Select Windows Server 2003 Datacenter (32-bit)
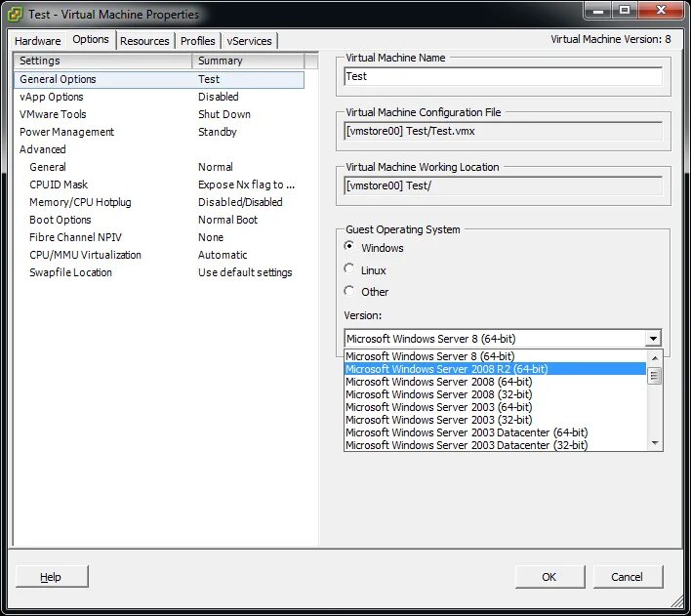The height and width of the screenshot is (616, 691). [495, 445]
